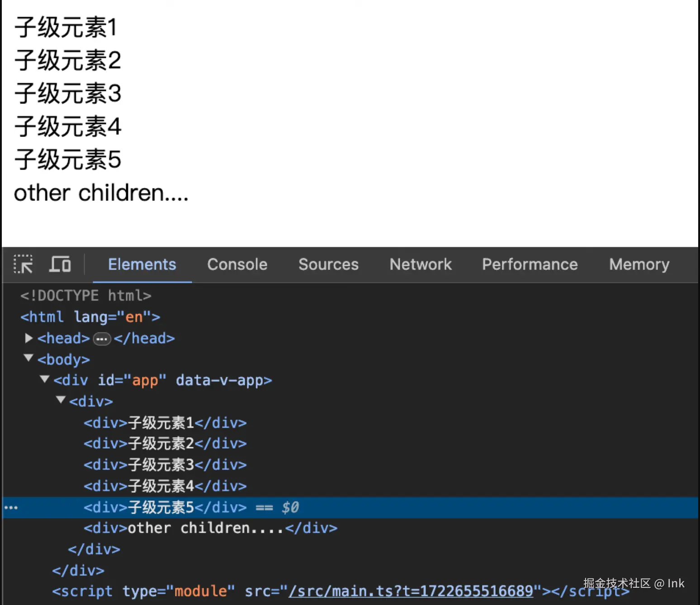Click page text 子级元素5
The width and height of the screenshot is (700, 605).
pos(68,159)
